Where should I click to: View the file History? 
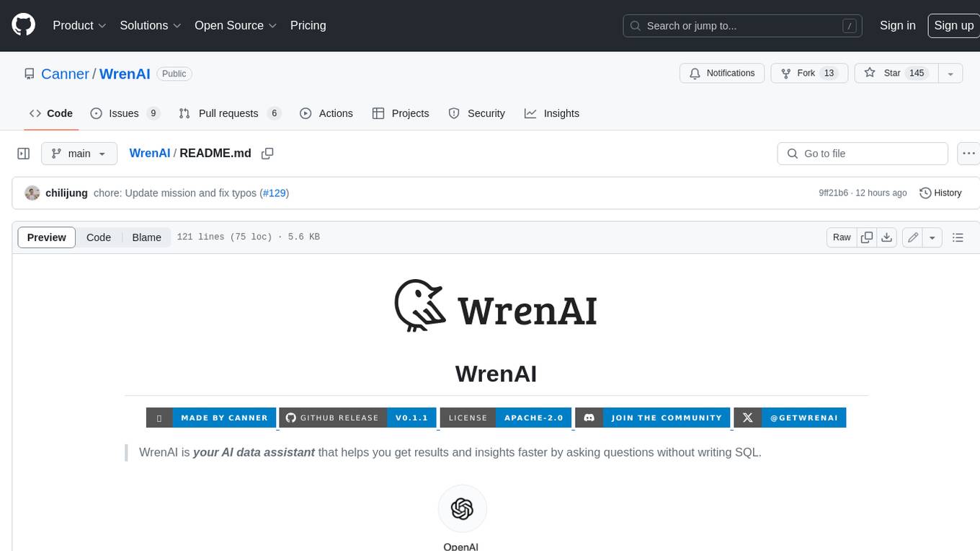pos(941,193)
